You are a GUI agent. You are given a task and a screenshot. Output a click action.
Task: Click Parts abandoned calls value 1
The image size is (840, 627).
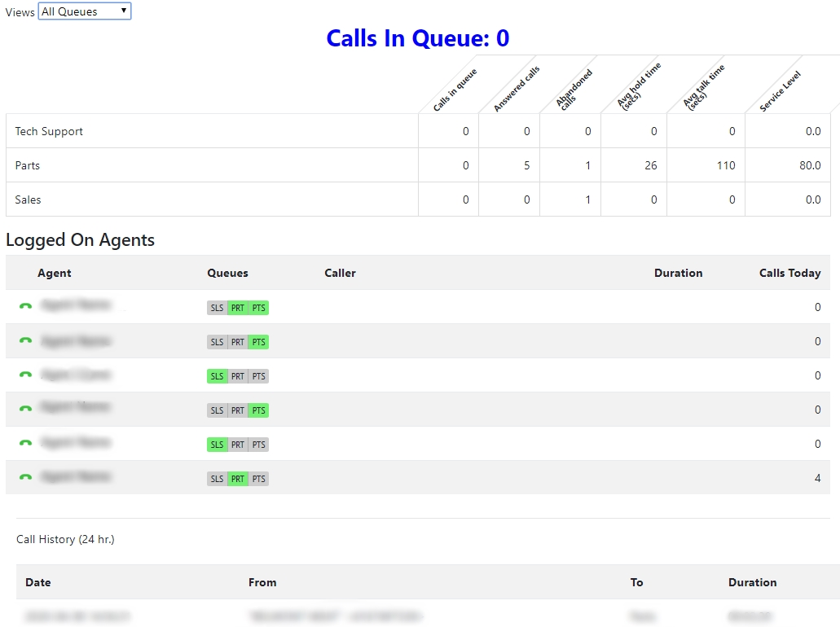pyautogui.click(x=587, y=165)
